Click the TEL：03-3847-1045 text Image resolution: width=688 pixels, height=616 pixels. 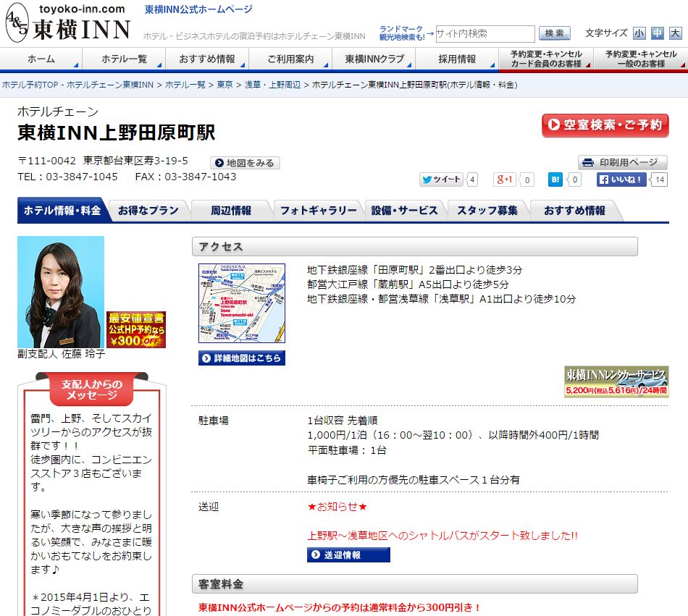(67, 177)
